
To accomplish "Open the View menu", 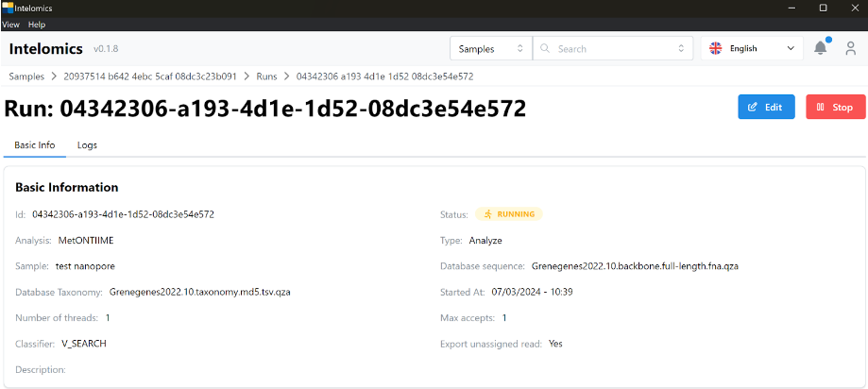I will pos(10,25).
